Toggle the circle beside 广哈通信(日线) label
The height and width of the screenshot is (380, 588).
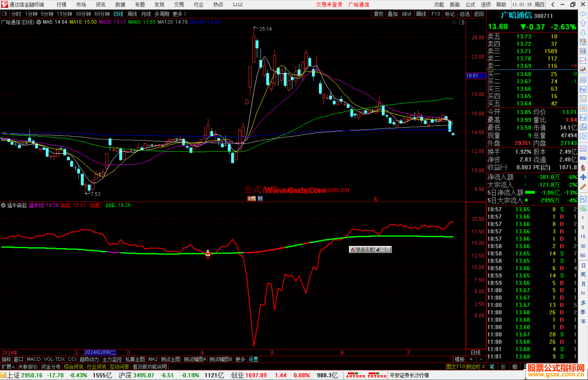39,22
